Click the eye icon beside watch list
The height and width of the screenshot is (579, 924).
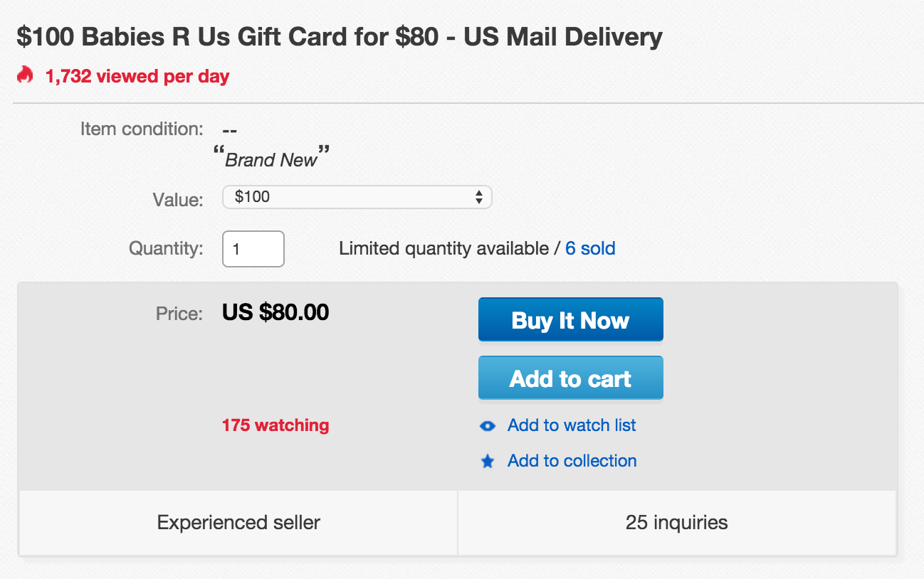point(488,426)
